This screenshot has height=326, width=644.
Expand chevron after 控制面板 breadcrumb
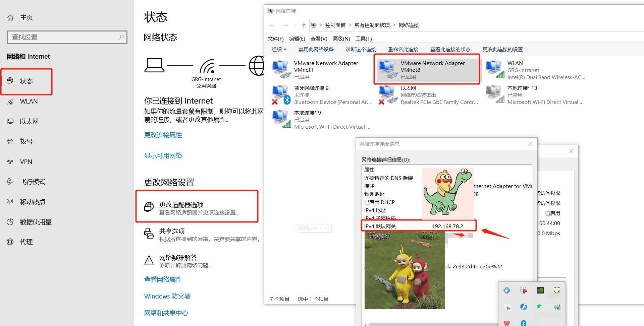click(350, 25)
